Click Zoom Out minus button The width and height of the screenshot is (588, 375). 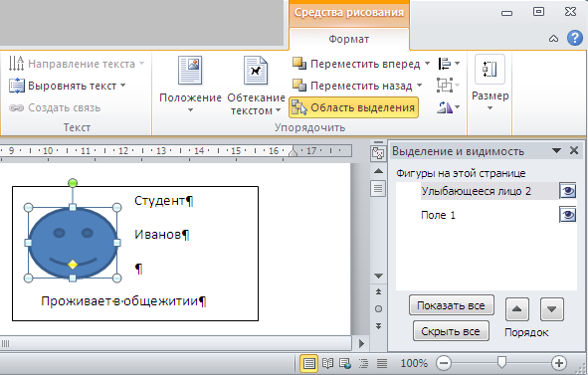(x=444, y=363)
